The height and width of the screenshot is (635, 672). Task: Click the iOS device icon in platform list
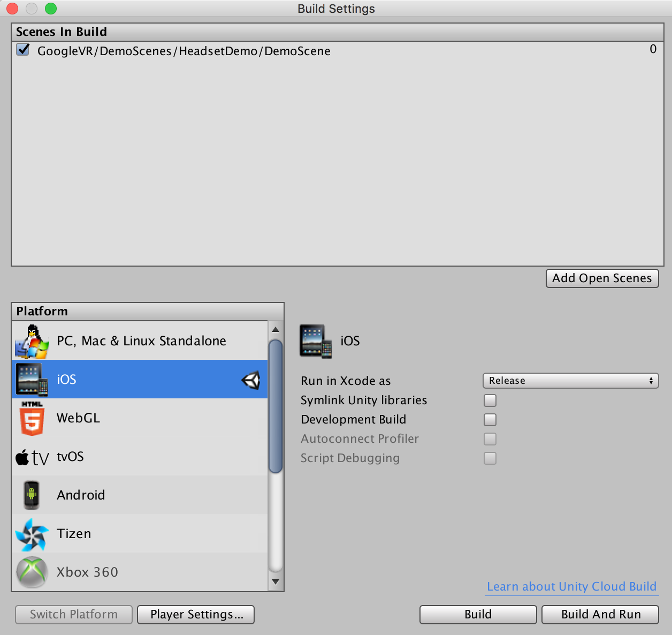tap(32, 380)
